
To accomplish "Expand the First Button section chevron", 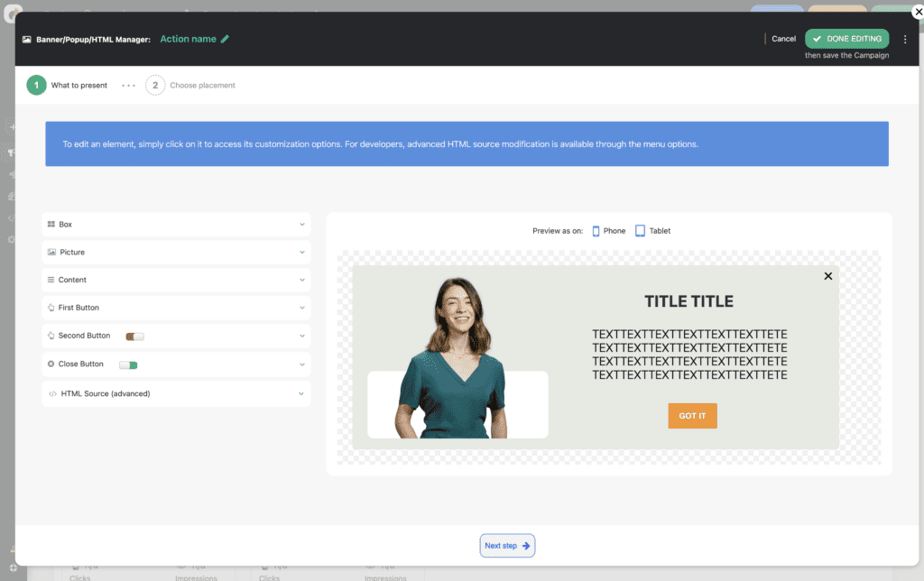I will [x=302, y=308].
